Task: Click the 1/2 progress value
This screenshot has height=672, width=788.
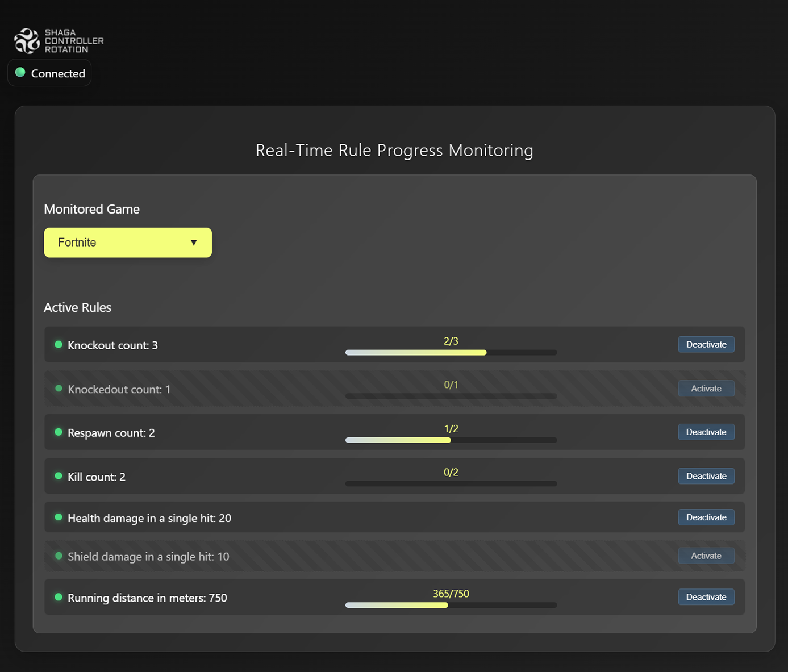Action: click(x=451, y=428)
